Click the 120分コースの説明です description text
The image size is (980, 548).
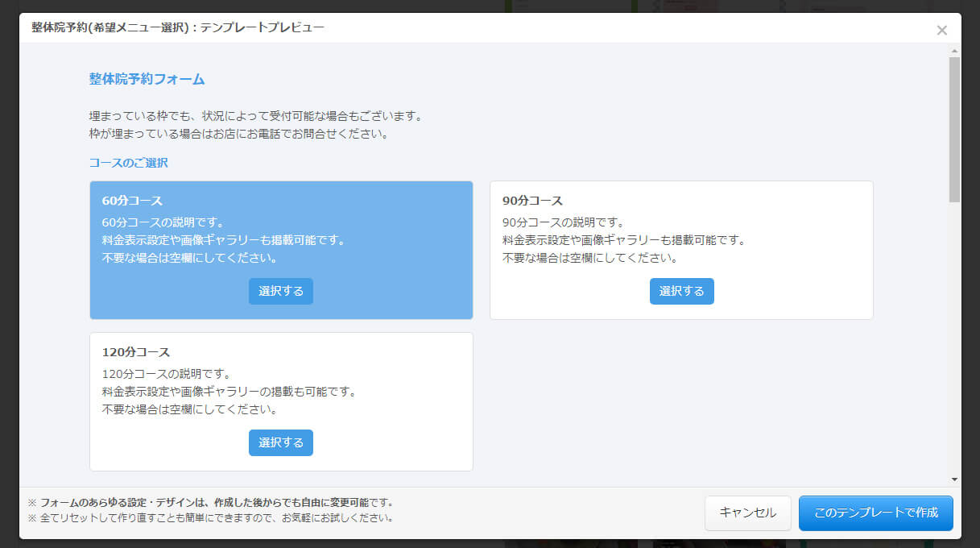166,374
